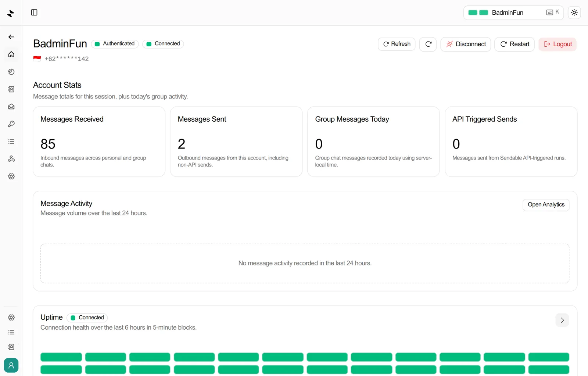The width and height of the screenshot is (588, 376).
Task: Click 'Message totals for this session' description text
Action: pos(110,97)
